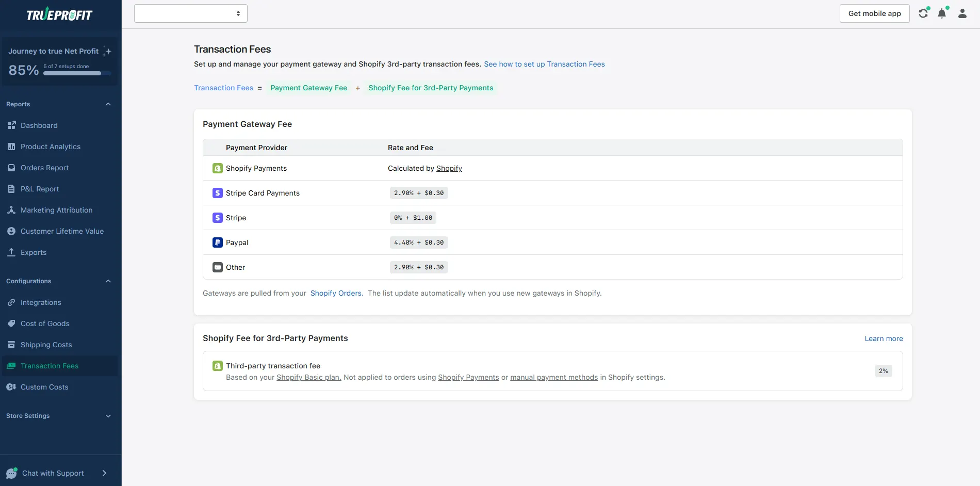Image resolution: width=980 pixels, height=486 pixels.
Task: Open the P&L Report page
Action: click(40, 189)
